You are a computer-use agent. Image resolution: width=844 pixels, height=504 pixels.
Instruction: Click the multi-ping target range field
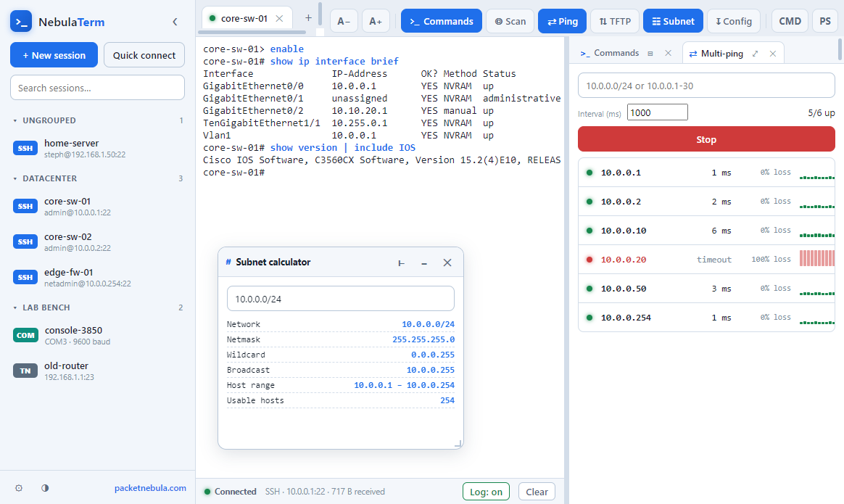[x=706, y=86]
